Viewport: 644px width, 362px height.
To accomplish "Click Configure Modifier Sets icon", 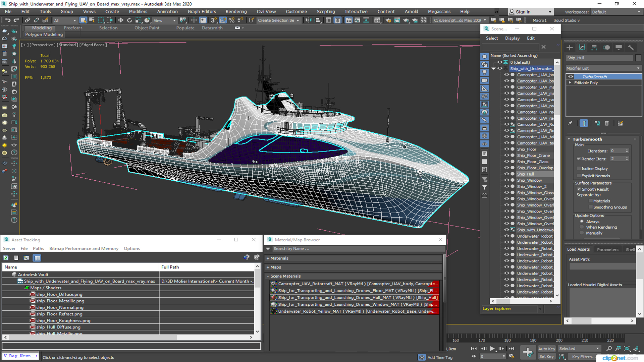I will pyautogui.click(x=620, y=123).
